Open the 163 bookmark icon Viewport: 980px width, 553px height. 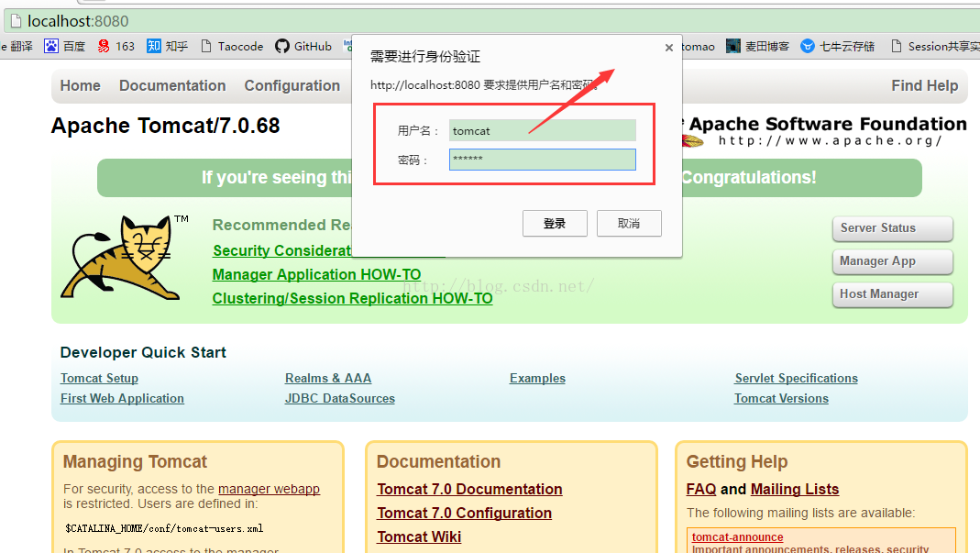[103, 46]
